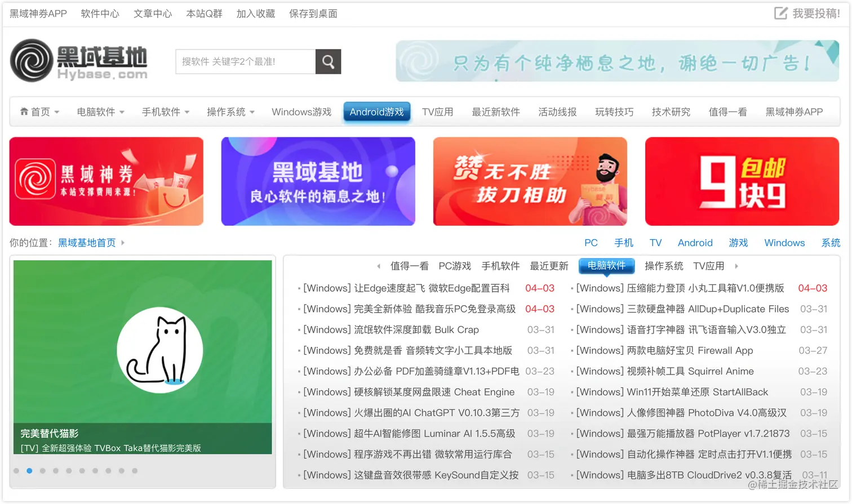
Task: Open Cheat Engine article link
Action: coord(409,392)
